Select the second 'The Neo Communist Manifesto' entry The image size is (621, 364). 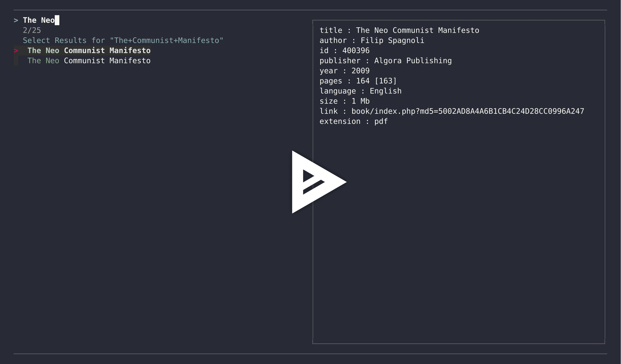(89, 60)
